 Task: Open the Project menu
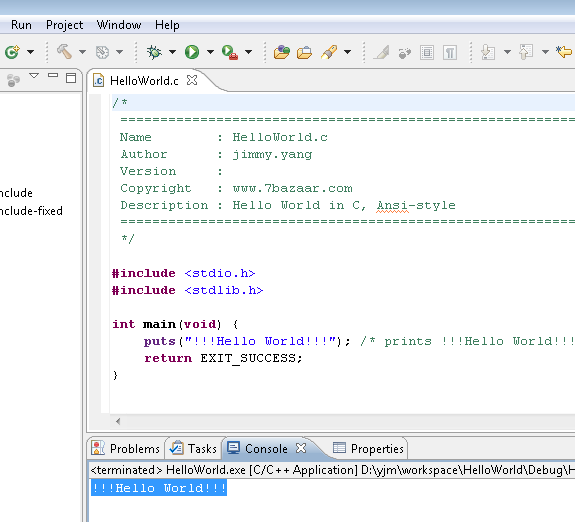65,25
